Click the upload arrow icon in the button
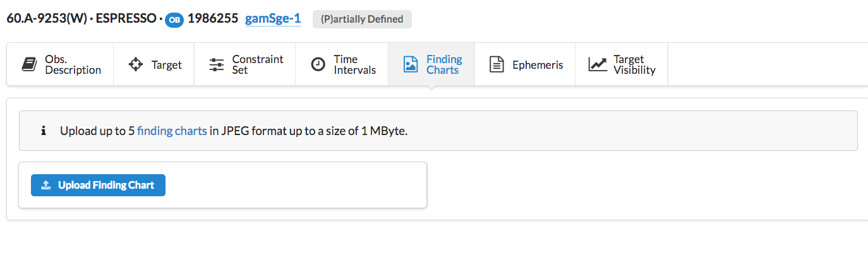The width and height of the screenshot is (868, 260). tap(45, 186)
